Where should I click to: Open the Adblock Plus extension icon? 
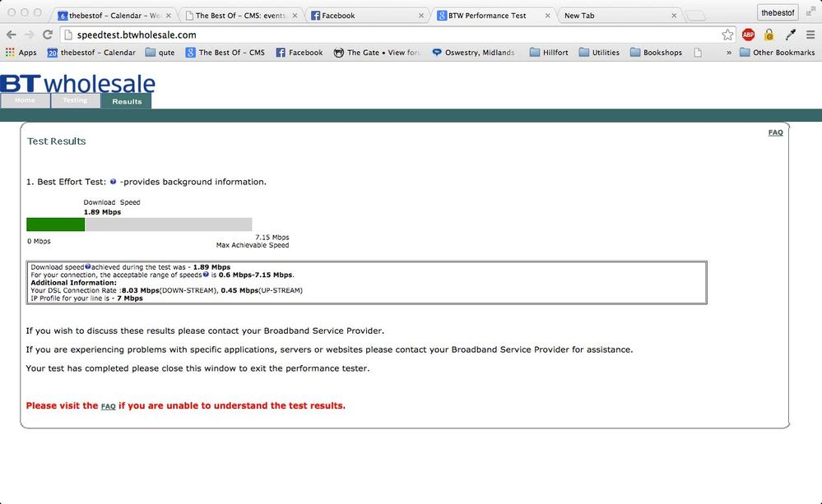coord(748,35)
